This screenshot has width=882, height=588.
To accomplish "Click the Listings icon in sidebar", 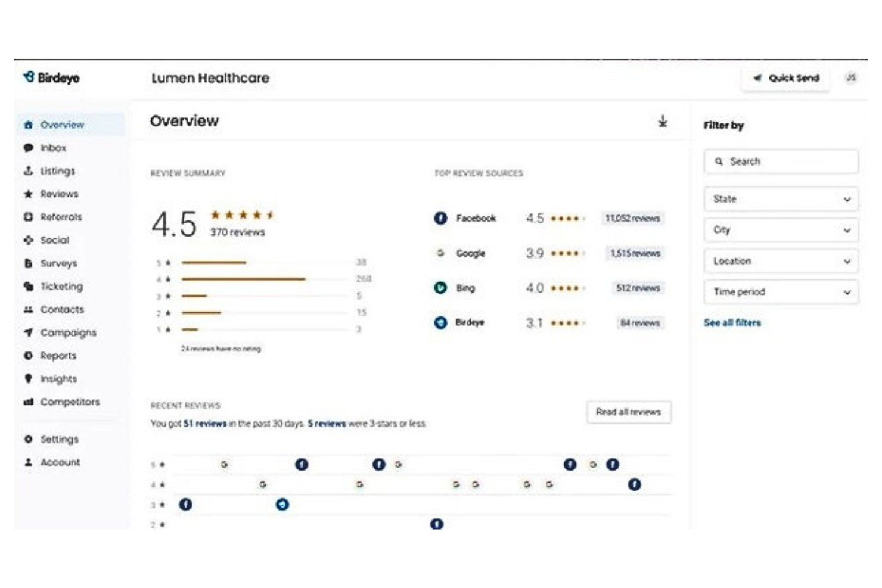I will [x=28, y=171].
